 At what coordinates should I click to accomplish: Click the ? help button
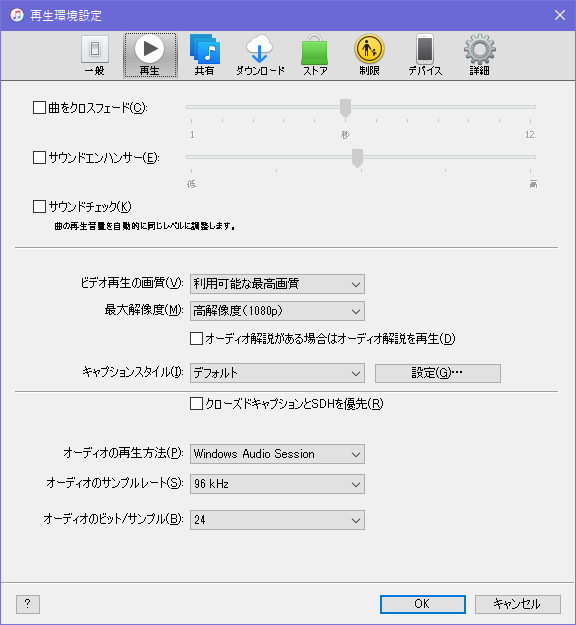tap(28, 604)
